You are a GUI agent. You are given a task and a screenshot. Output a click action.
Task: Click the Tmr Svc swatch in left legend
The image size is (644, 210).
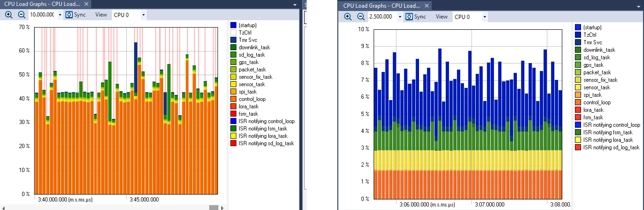coord(233,40)
